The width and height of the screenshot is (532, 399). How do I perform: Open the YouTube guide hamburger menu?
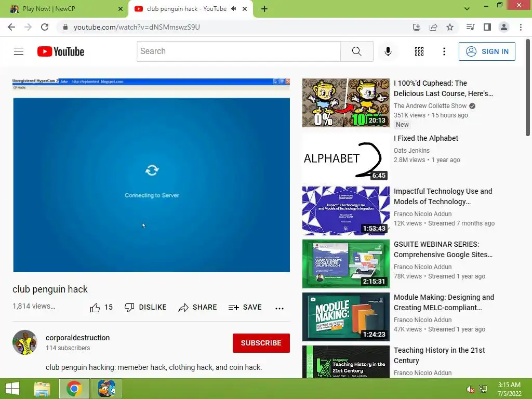click(19, 51)
